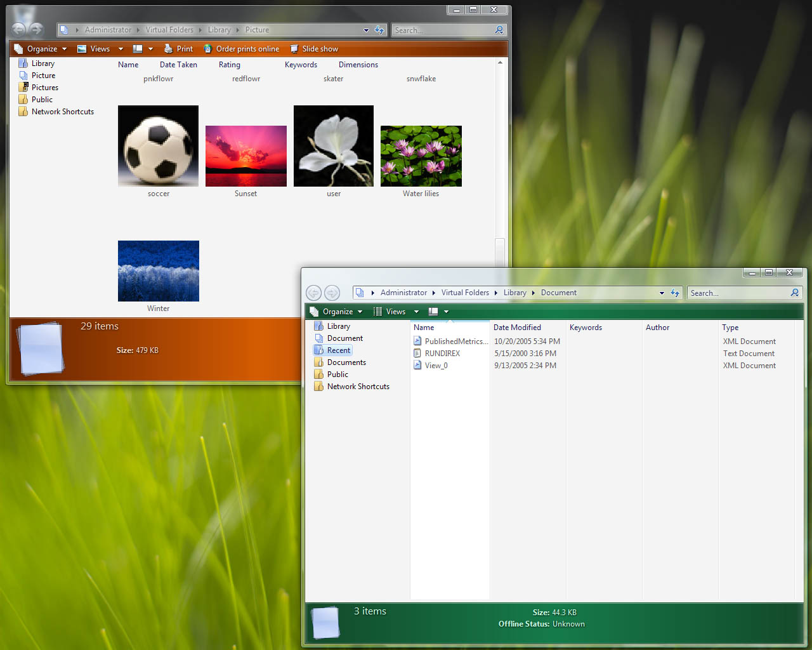Select Recent in Document window sidebar

(x=333, y=350)
